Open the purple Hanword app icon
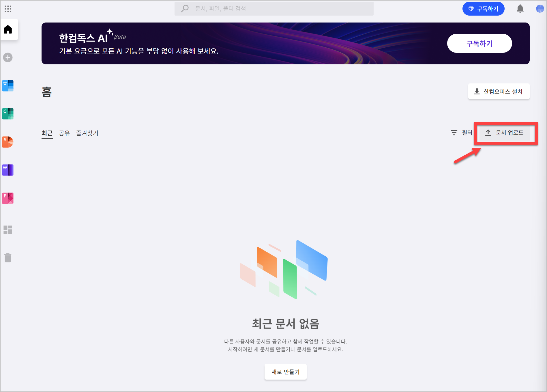 [x=8, y=170]
